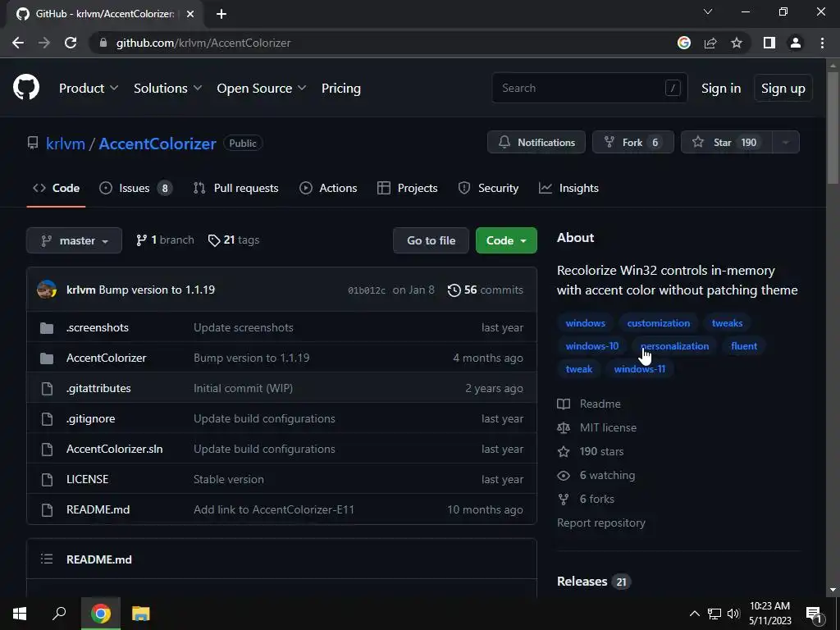
Task: Click into the GitHub Search field
Action: [x=589, y=88]
